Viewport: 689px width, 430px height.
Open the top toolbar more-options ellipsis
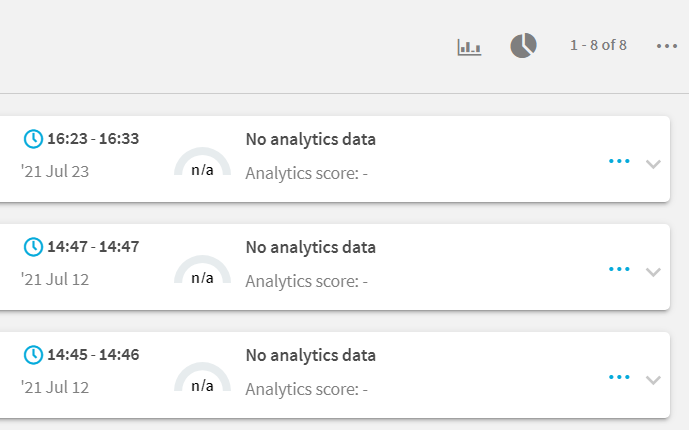click(x=667, y=46)
